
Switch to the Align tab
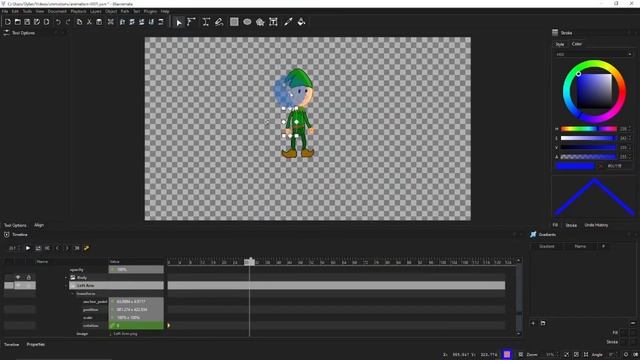[x=39, y=225]
